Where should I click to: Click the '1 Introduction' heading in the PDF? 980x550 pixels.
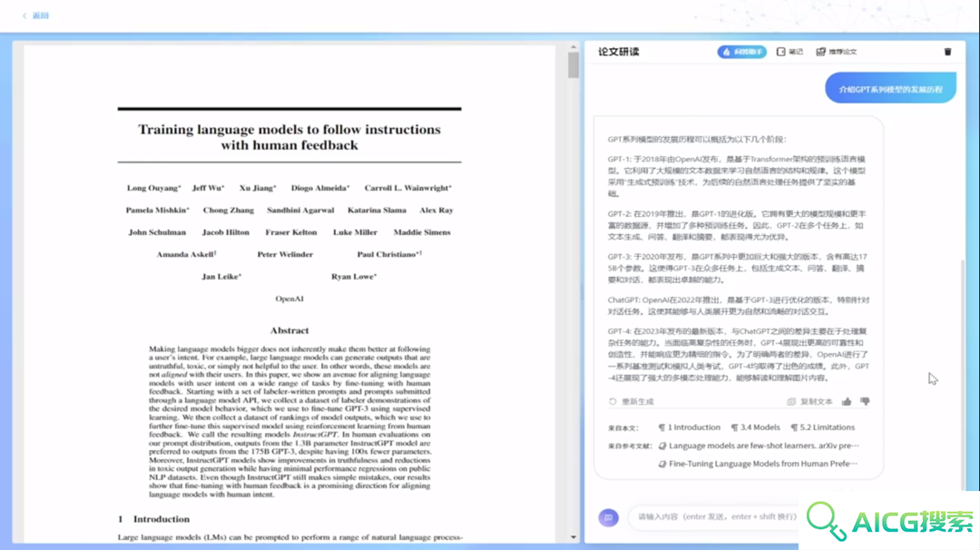tap(153, 519)
